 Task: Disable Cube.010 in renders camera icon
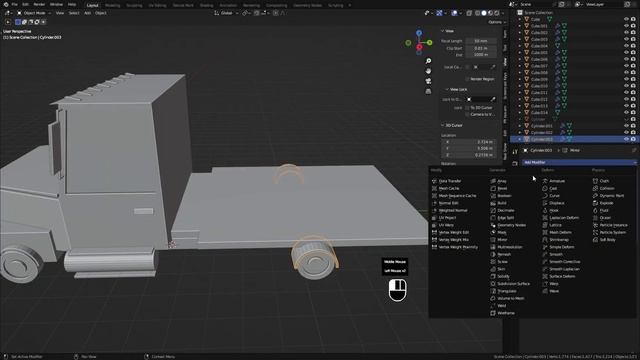[x=633, y=86]
